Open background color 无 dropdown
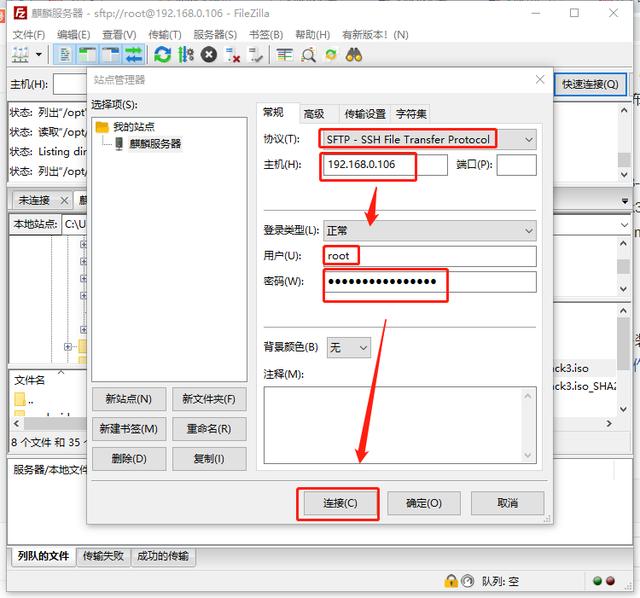Image resolution: width=640 pixels, height=598 pixels. [349, 348]
